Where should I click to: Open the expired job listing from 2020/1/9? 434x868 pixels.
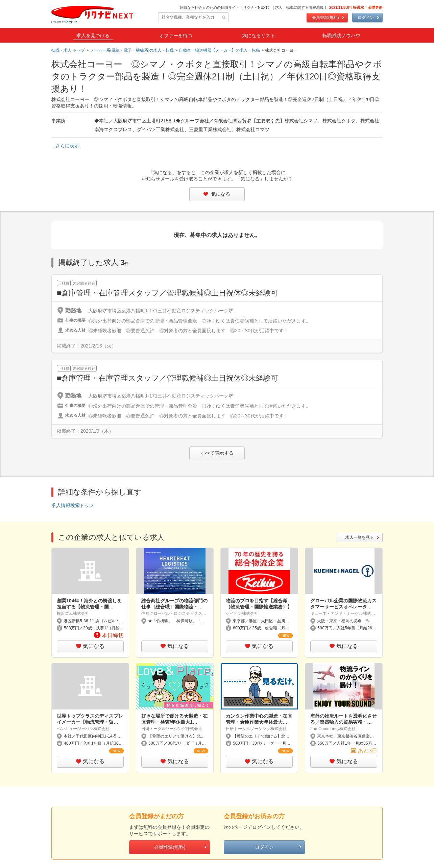click(x=167, y=378)
